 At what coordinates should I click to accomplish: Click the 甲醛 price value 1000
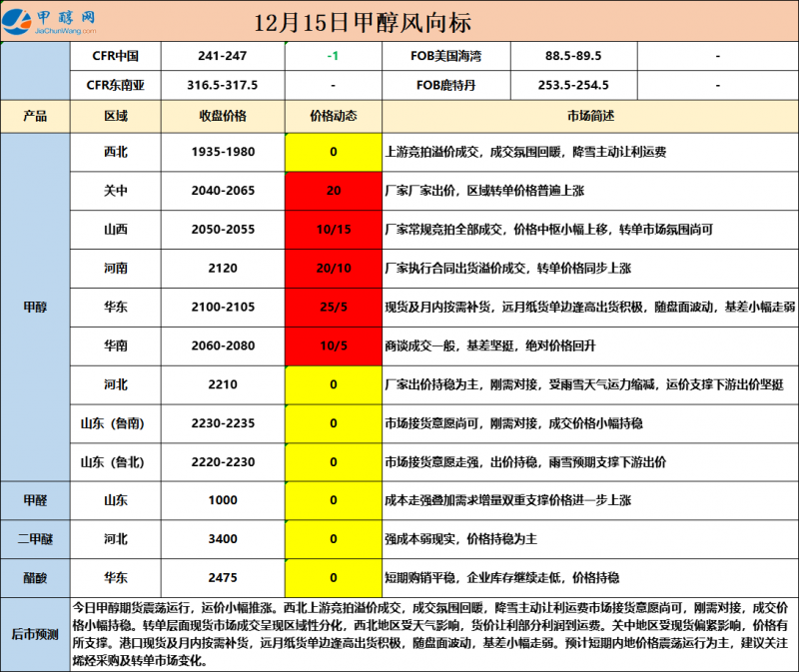click(x=222, y=500)
